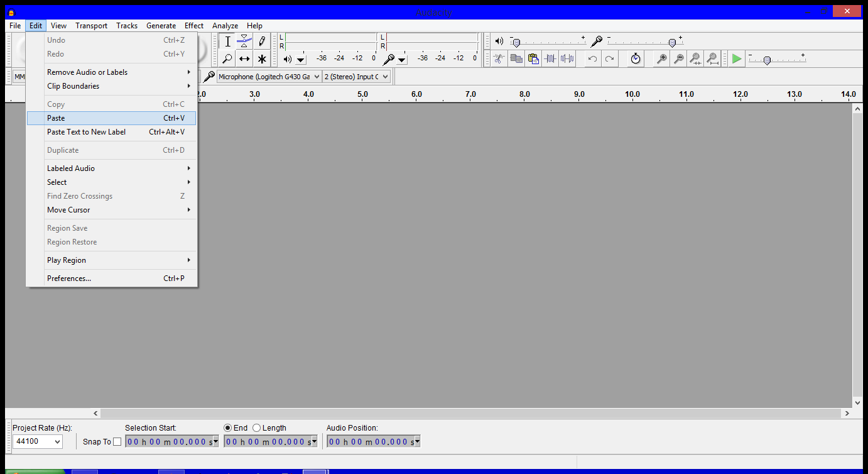Open the Tracks menu
The width and height of the screenshot is (868, 474).
(127, 26)
